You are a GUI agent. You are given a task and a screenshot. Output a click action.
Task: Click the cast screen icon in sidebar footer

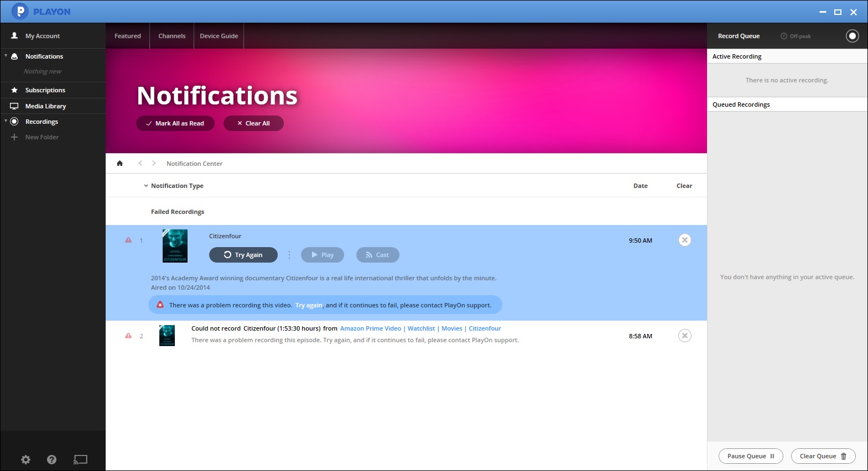tap(80, 459)
